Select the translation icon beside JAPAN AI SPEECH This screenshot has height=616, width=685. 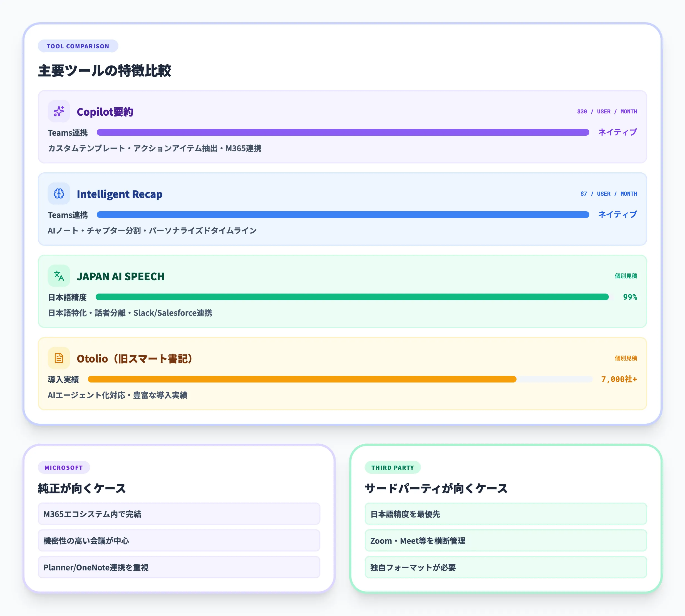coord(59,276)
